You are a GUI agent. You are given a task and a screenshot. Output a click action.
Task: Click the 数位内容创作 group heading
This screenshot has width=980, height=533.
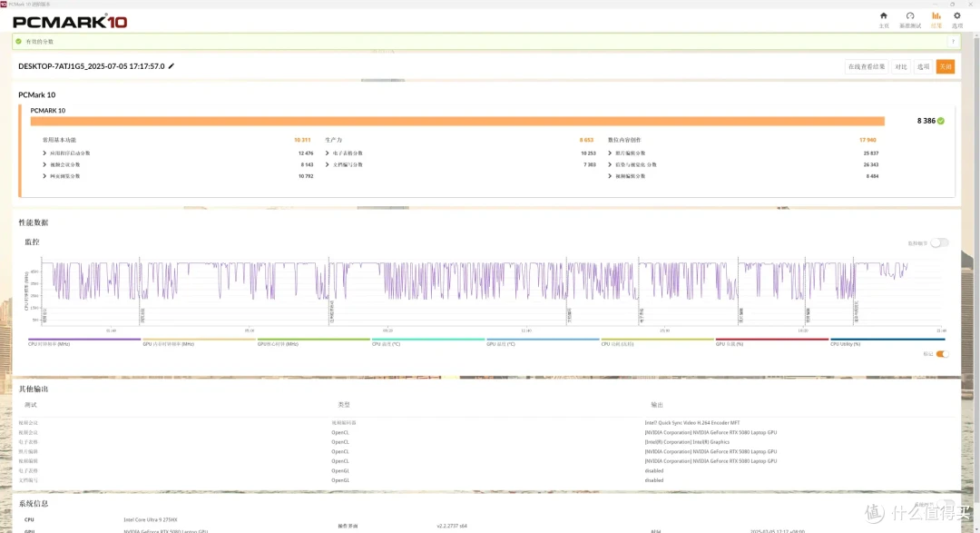click(x=624, y=140)
